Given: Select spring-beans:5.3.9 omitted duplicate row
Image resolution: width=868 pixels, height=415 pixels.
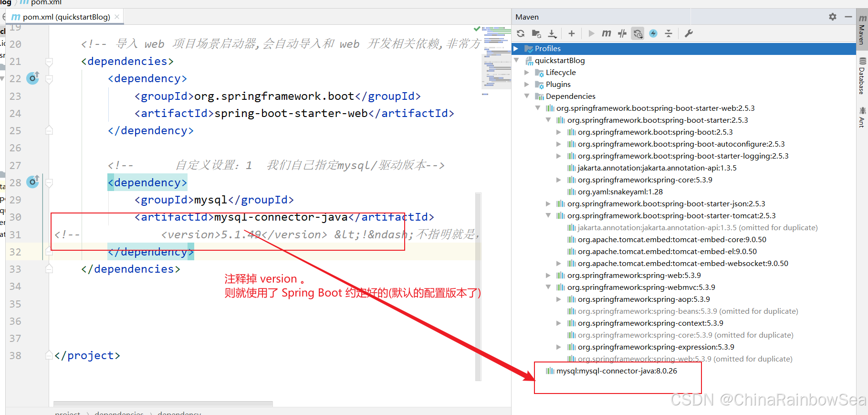Looking at the screenshot, I should [x=688, y=311].
